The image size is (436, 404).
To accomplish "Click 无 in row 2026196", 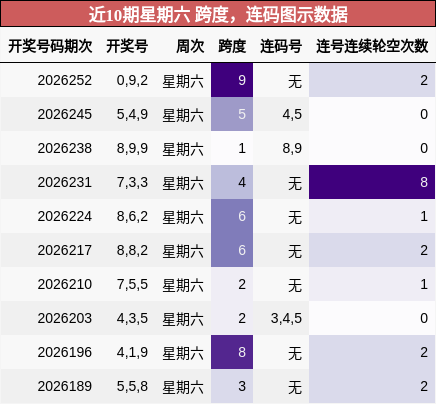I will point(295,353).
